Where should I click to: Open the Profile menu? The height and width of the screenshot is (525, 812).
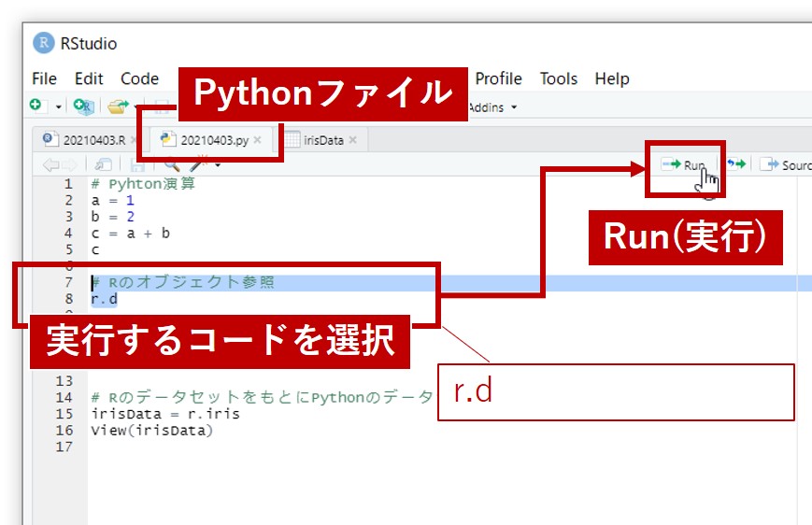[x=498, y=78]
